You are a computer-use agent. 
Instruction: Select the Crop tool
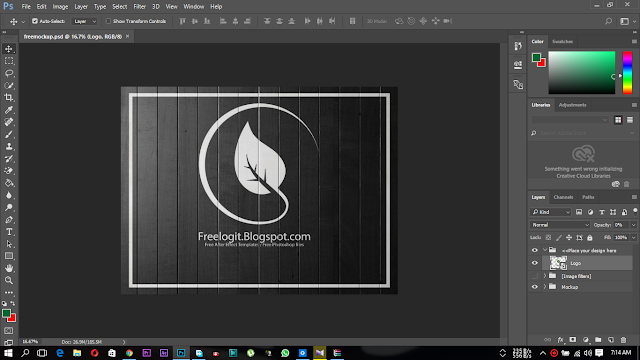tap(9, 98)
